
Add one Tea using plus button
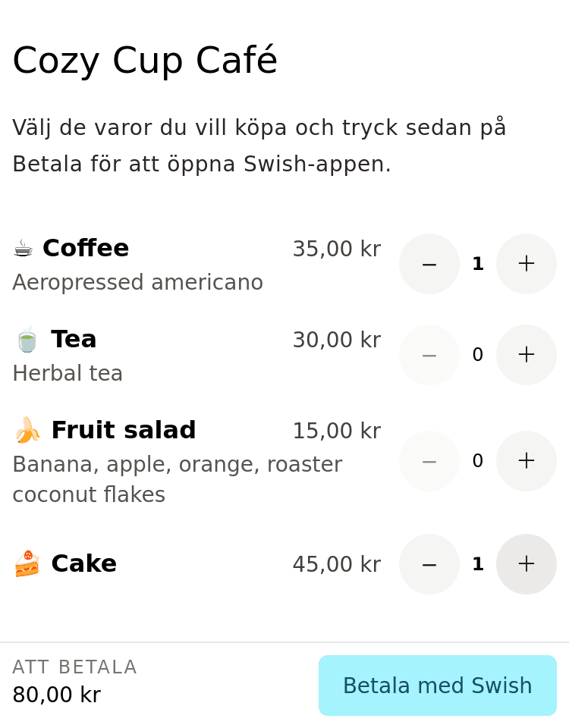[527, 355]
